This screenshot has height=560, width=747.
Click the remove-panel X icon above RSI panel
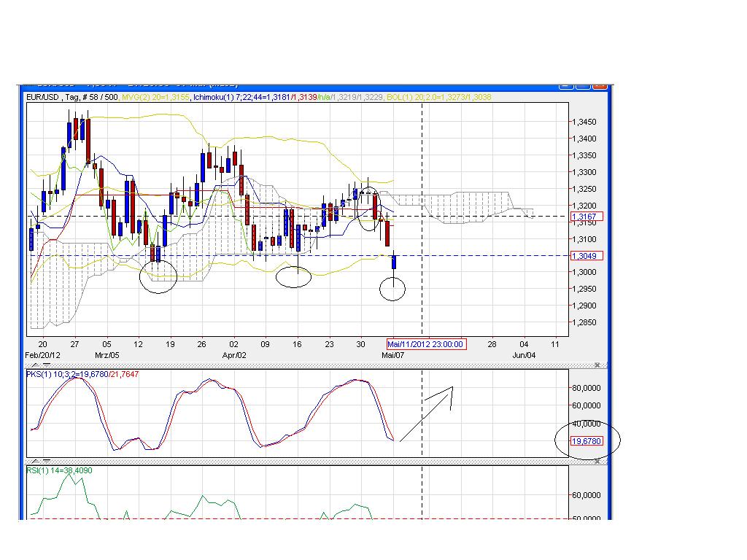click(598, 461)
